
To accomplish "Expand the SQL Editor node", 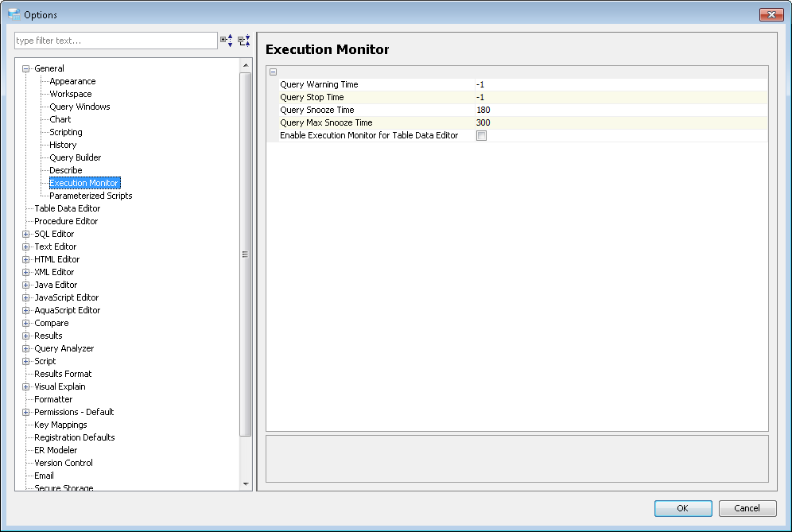I will point(25,234).
